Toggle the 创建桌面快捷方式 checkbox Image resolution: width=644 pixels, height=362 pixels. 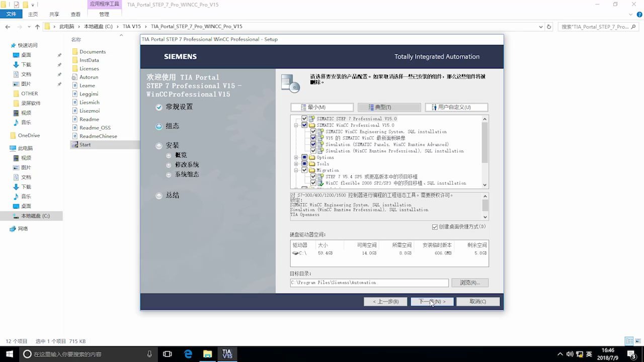435,226
